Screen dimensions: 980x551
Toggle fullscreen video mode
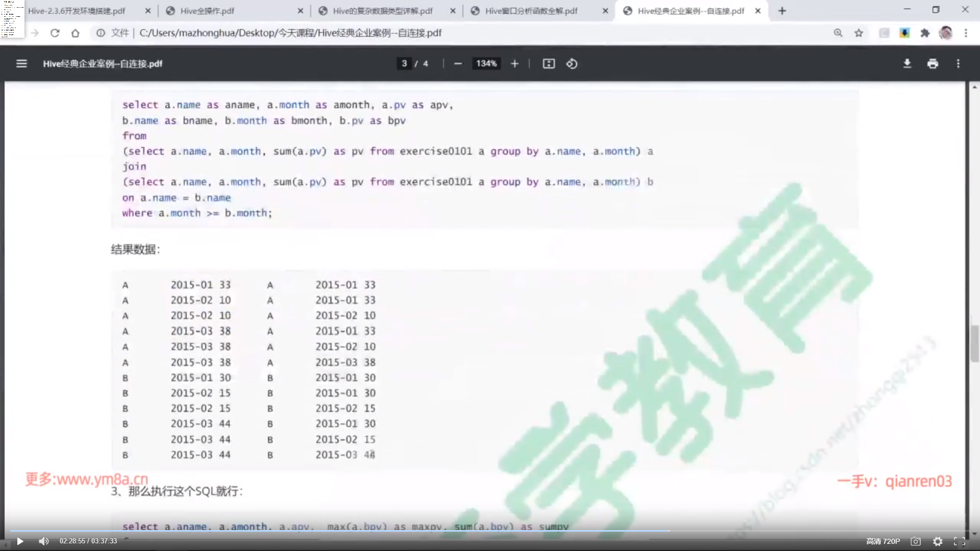tap(959, 542)
